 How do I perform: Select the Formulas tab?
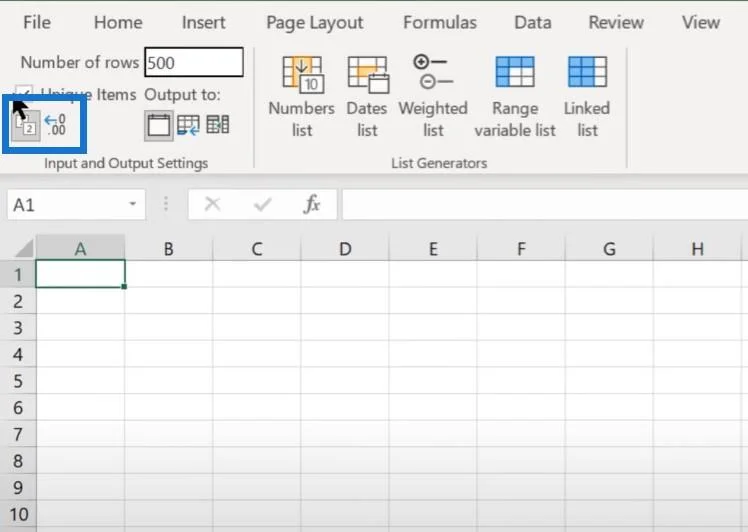(440, 22)
